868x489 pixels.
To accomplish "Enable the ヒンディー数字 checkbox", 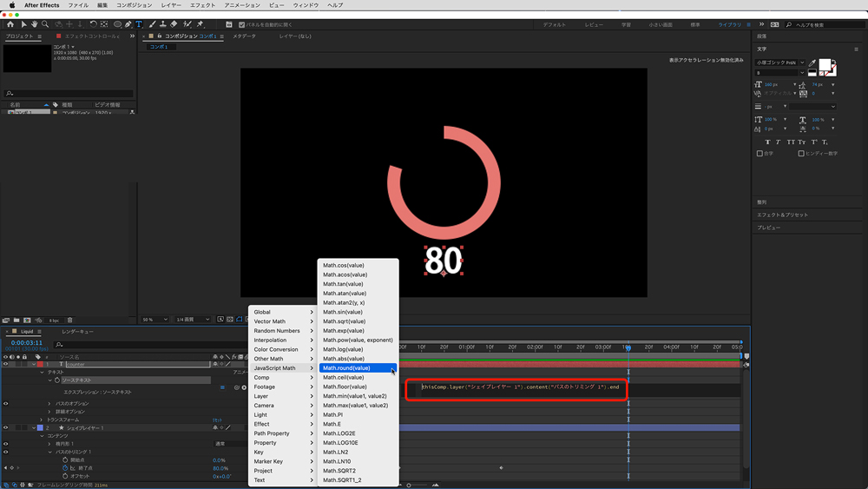I will 801,154.
